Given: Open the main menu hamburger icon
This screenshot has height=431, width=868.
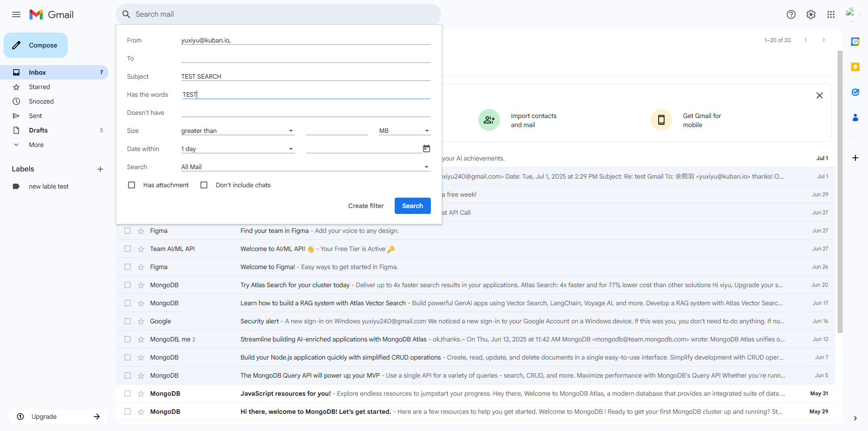Looking at the screenshot, I should (x=16, y=14).
